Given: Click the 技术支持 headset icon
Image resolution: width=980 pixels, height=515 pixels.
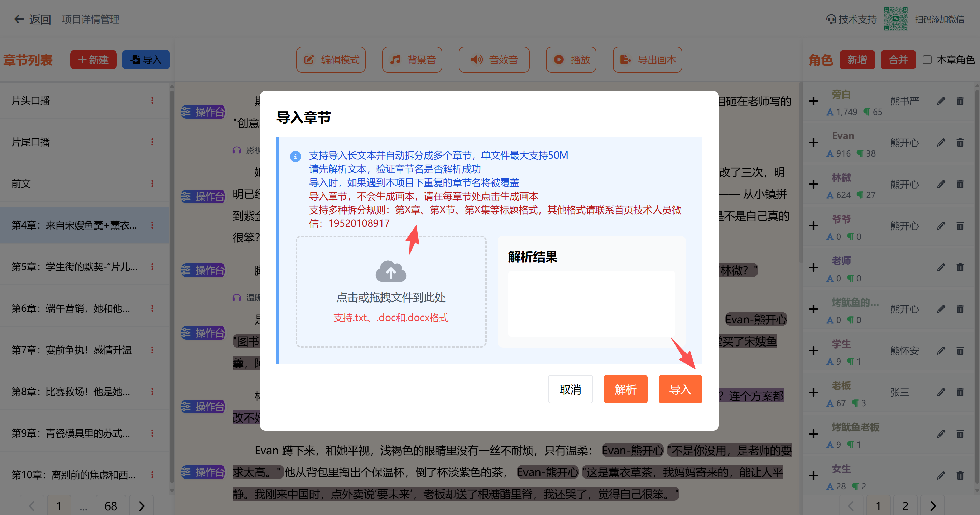Looking at the screenshot, I should click(831, 19).
